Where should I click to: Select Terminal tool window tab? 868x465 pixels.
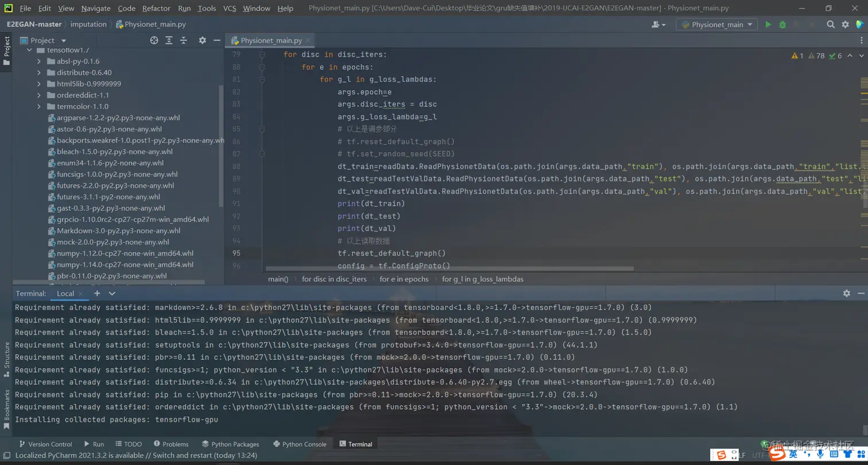(x=356, y=444)
